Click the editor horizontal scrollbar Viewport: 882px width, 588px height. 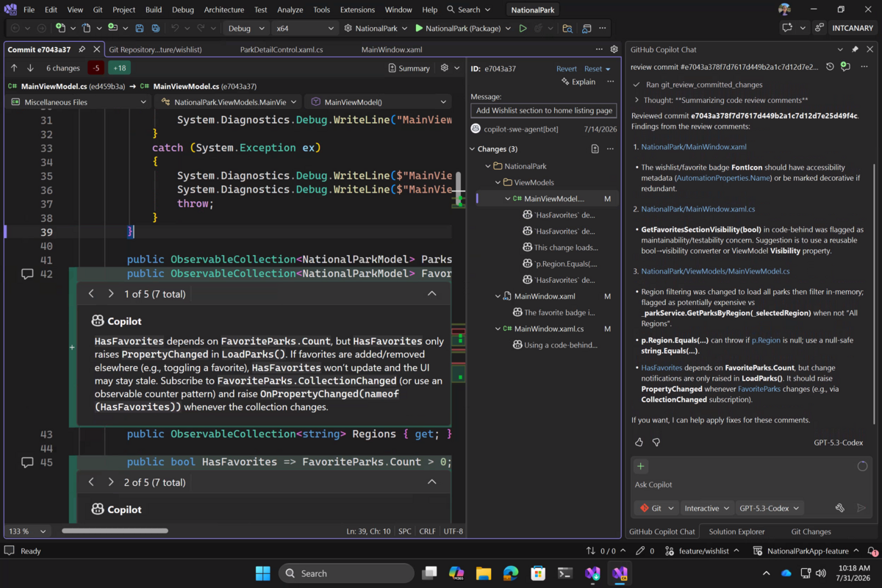pos(115,531)
